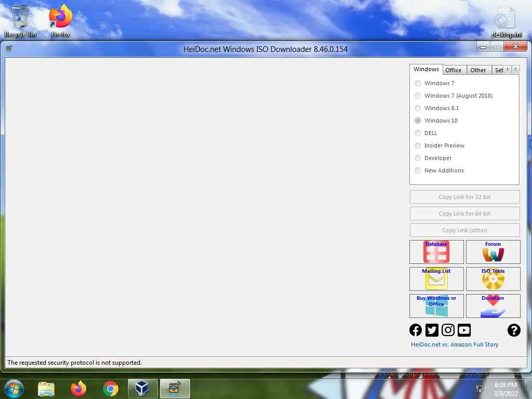Open the Donation tile
532x399 pixels.
[493, 305]
